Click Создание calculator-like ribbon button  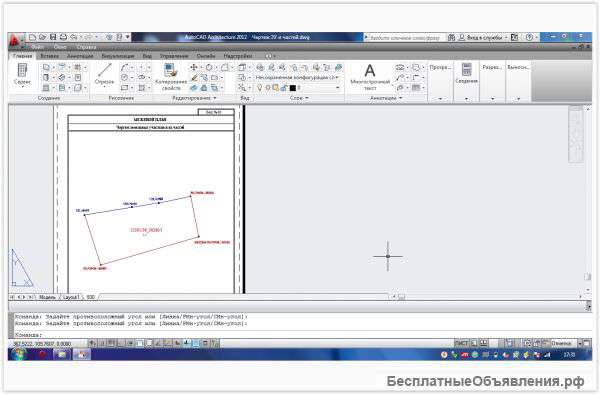[466, 73]
